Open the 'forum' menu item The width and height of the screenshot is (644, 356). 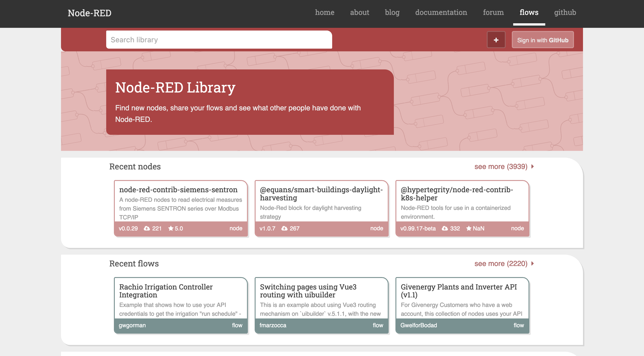[x=493, y=12]
